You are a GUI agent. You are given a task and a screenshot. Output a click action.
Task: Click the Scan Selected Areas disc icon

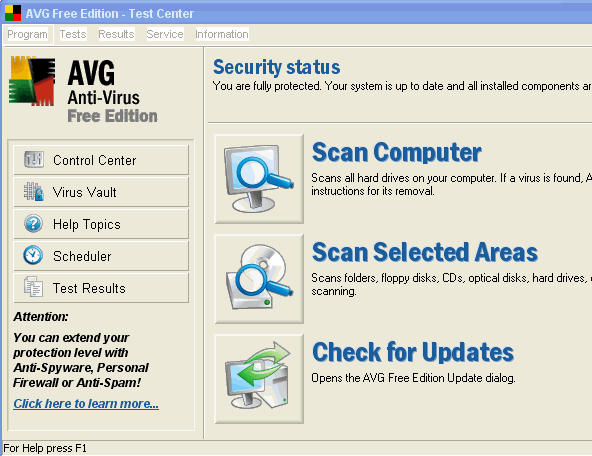tap(259, 279)
